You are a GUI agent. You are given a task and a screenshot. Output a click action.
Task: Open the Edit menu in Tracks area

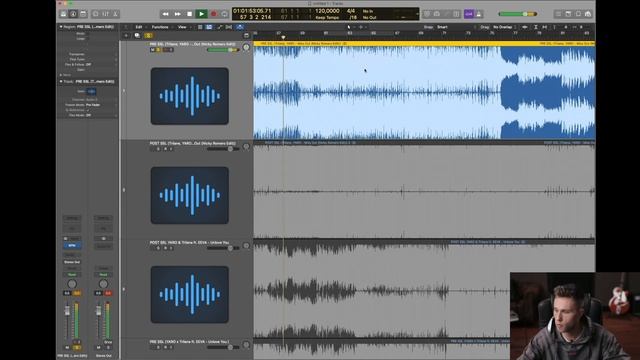[x=139, y=27]
